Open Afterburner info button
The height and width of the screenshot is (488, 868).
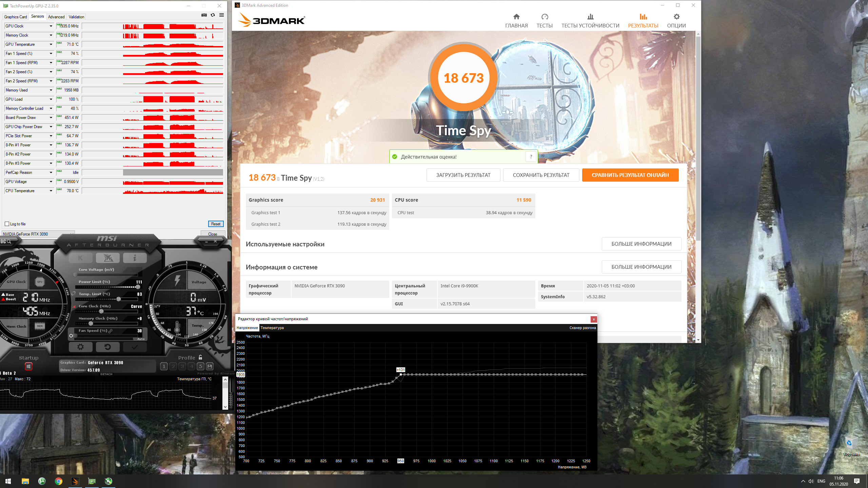pyautogui.click(x=135, y=258)
